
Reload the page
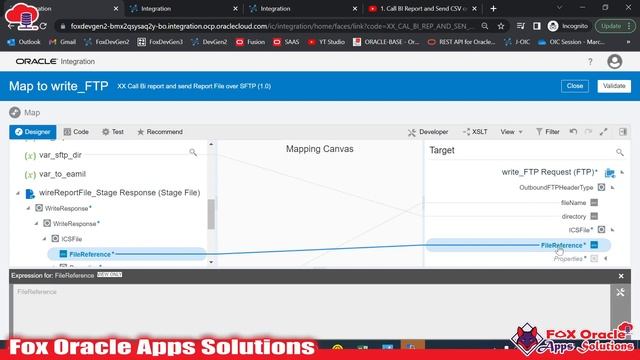(x=43, y=26)
